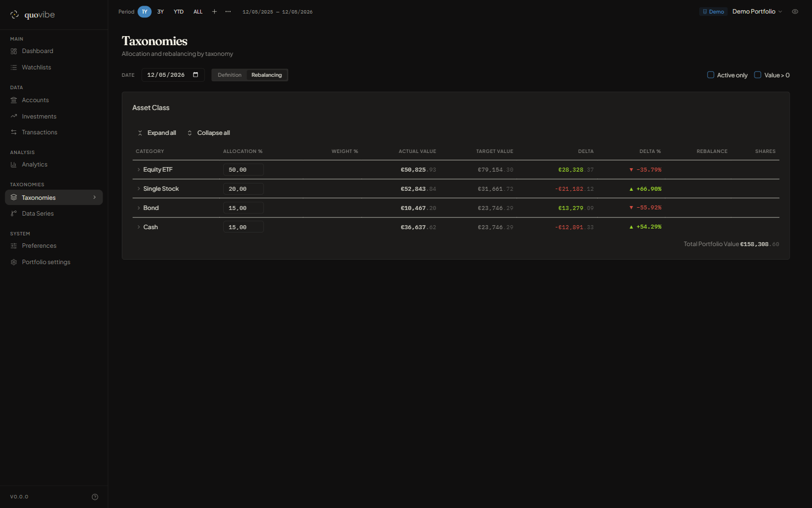This screenshot has width=812, height=508.
Task: Click the date input 12/05/2026
Action: 173,75
